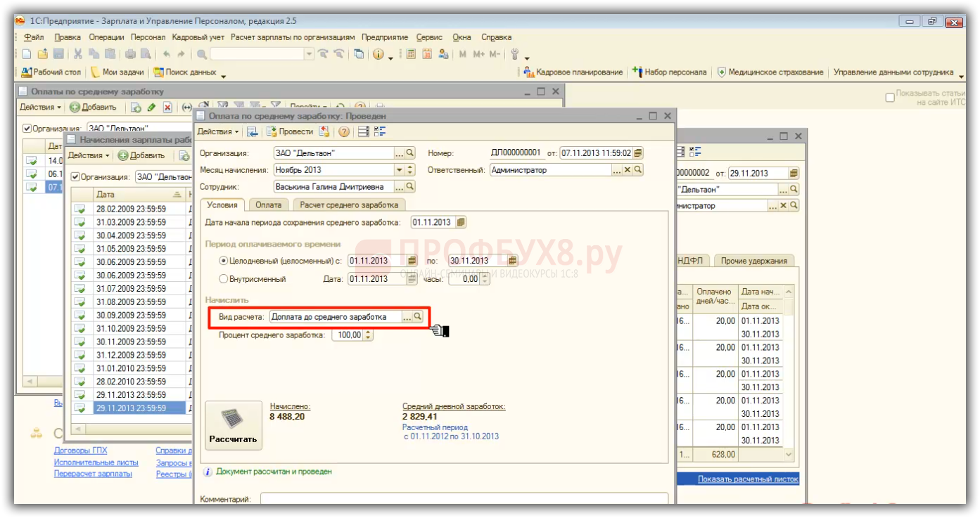Click the Комментарий input field
The width and height of the screenshot is (980, 518).
click(464, 499)
